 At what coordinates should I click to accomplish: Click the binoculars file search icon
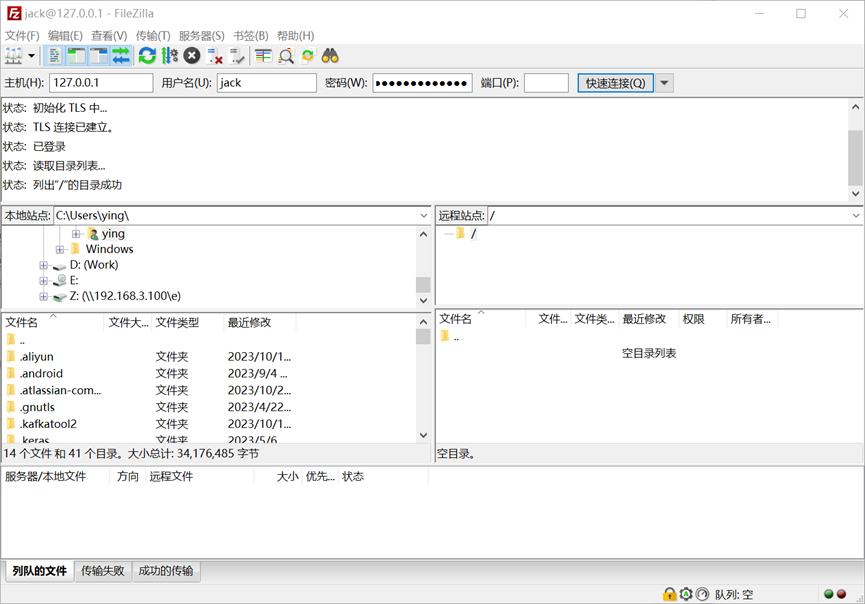pos(330,56)
